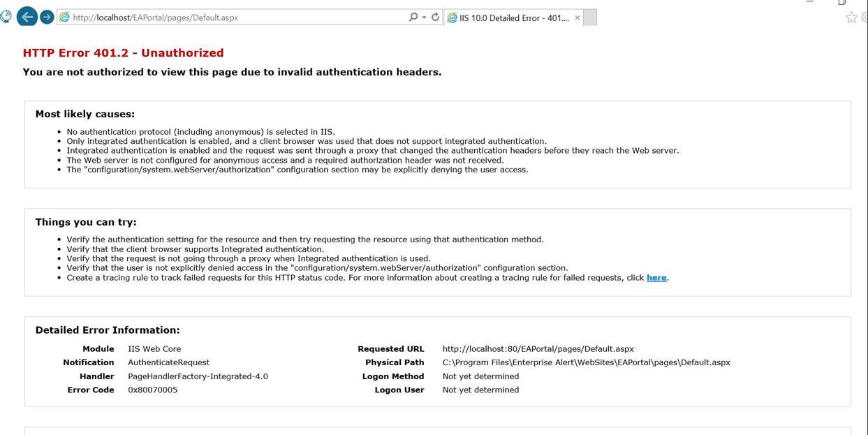The image size is (868, 435).
Task: Select the IIS 10.0 Detailed Error tab
Action: [513, 17]
